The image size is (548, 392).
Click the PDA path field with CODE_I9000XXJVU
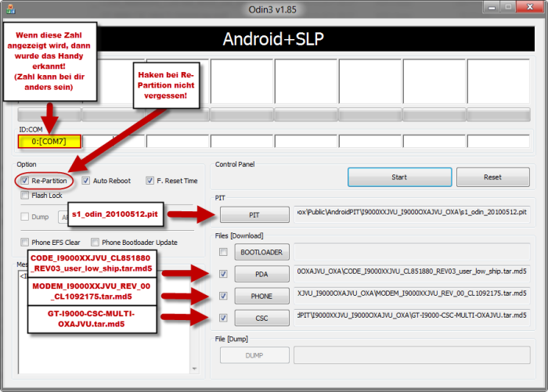pos(412,274)
